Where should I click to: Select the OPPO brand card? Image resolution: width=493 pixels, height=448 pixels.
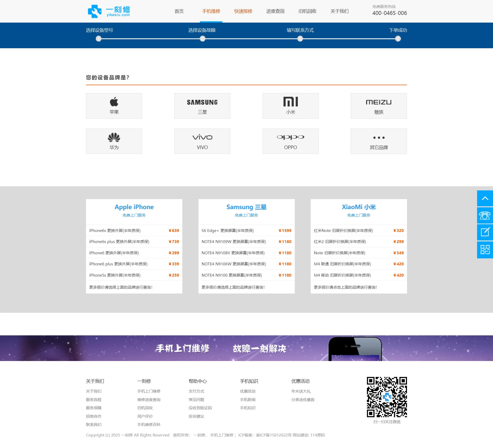point(290,141)
